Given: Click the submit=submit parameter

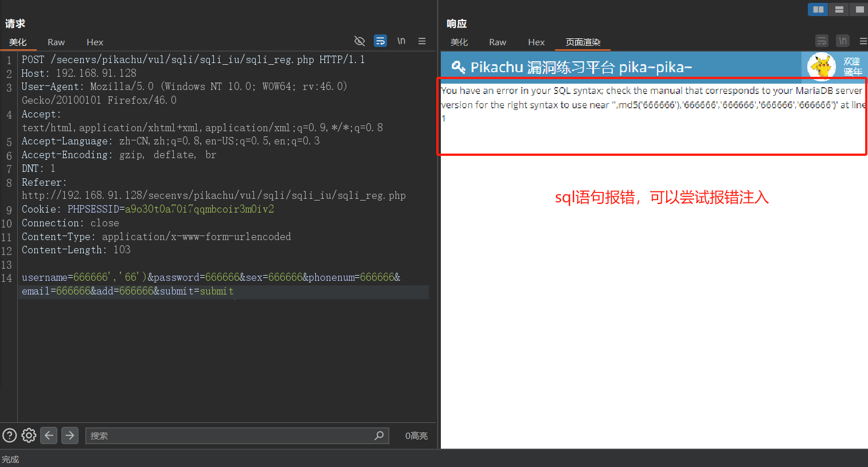Looking at the screenshot, I should pyautogui.click(x=197, y=291).
